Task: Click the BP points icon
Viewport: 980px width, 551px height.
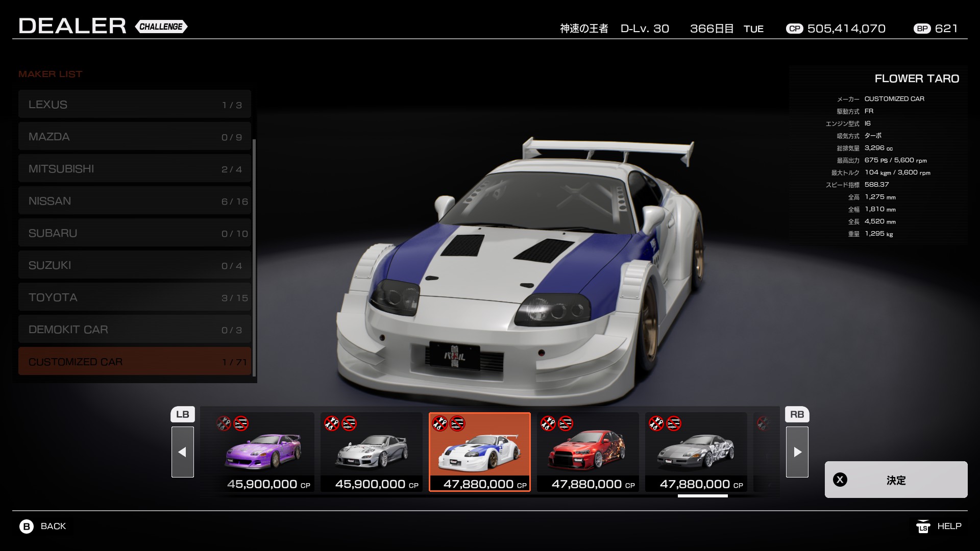Action: (x=922, y=29)
